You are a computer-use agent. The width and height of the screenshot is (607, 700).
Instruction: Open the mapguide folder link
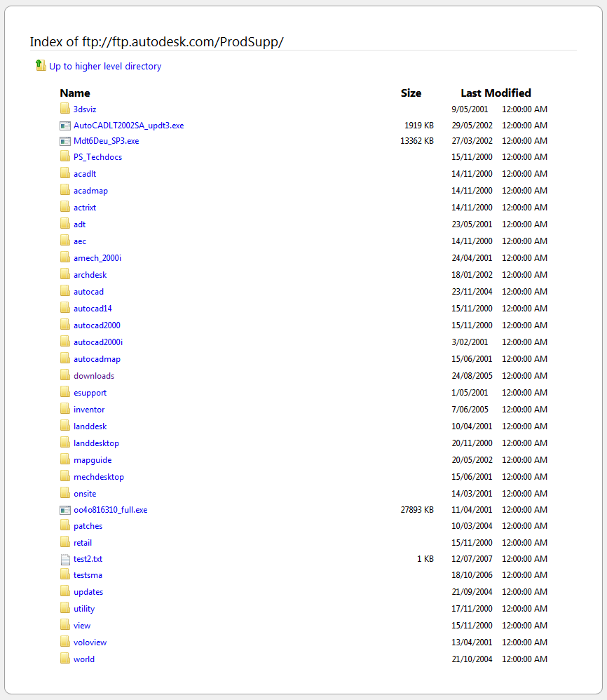point(93,460)
